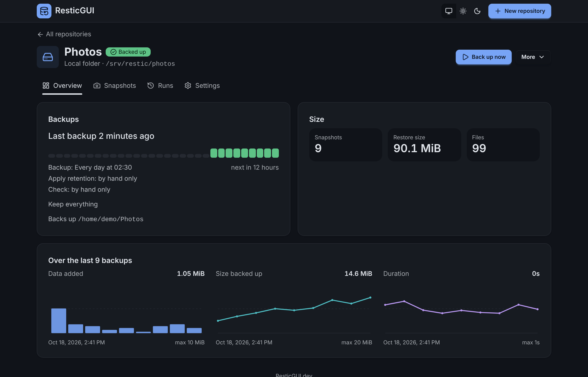Click last point of Duration line
Image resolution: width=588 pixels, height=377 pixels.
pyautogui.click(x=537, y=309)
